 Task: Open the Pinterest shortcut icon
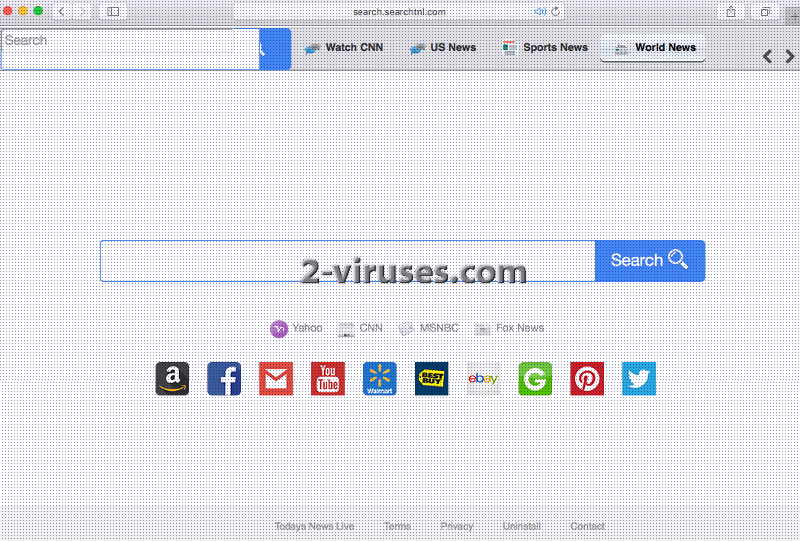587,379
